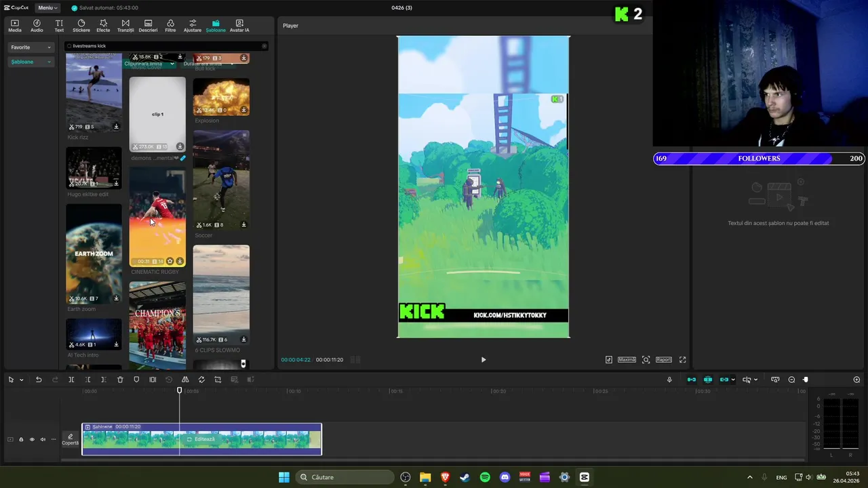The height and width of the screenshot is (488, 868).
Task: Click the microphone record voiceover icon
Action: coord(669,380)
